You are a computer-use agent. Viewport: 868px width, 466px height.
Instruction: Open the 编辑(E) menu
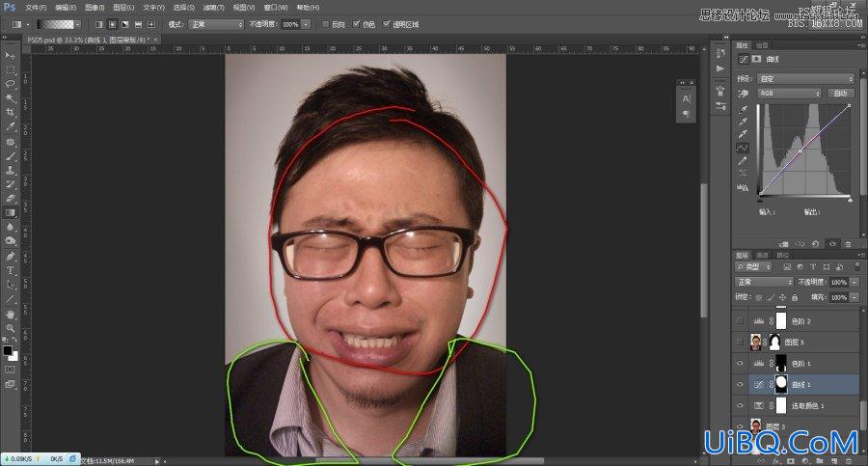pos(66,8)
